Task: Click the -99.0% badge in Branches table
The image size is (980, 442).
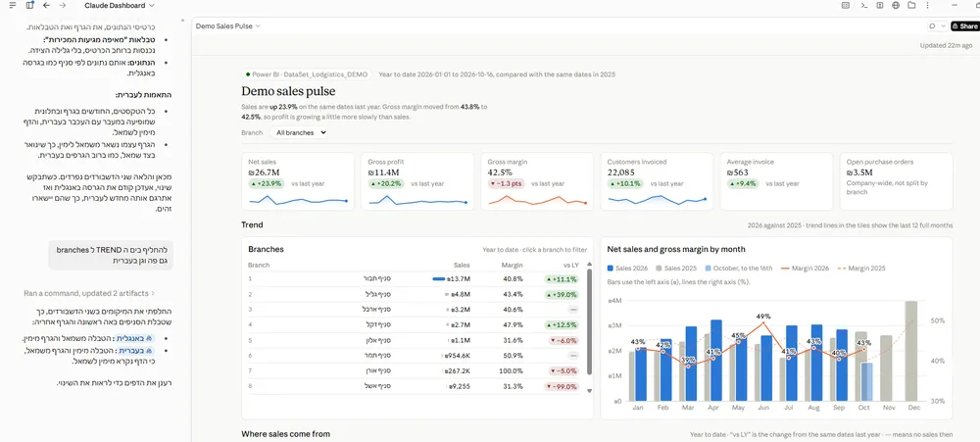Action: (x=562, y=386)
